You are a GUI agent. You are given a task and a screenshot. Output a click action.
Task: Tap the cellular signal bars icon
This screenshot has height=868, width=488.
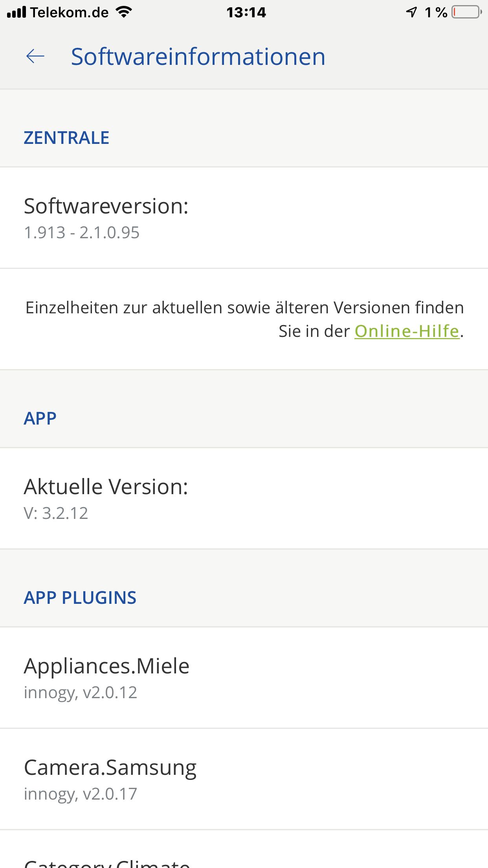click(17, 12)
